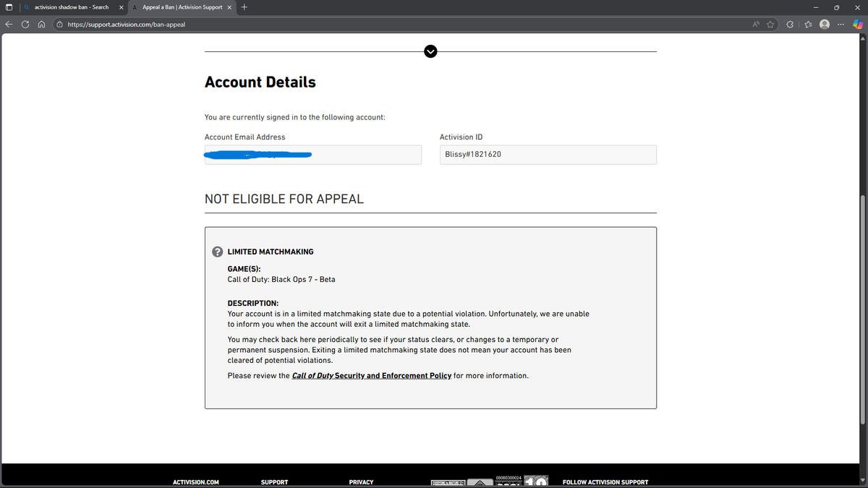Open Settings and more menu
Viewport: 868px width, 488px height.
pyautogui.click(x=841, y=25)
